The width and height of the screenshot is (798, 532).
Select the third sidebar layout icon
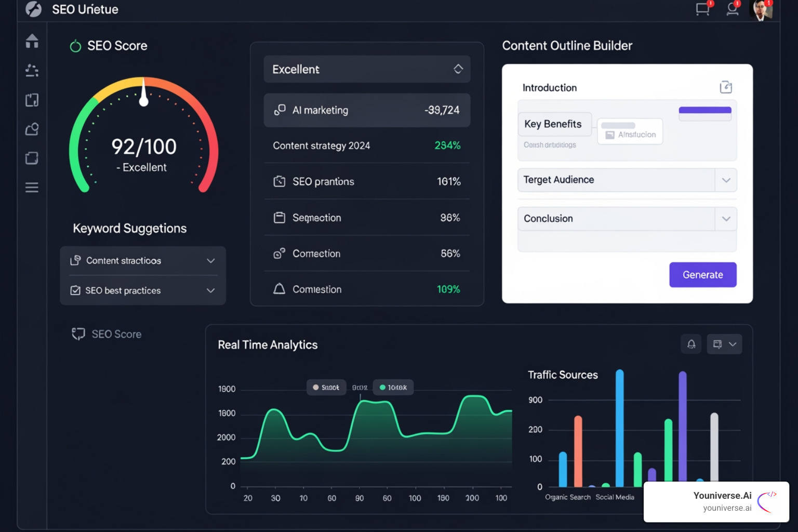pyautogui.click(x=32, y=100)
